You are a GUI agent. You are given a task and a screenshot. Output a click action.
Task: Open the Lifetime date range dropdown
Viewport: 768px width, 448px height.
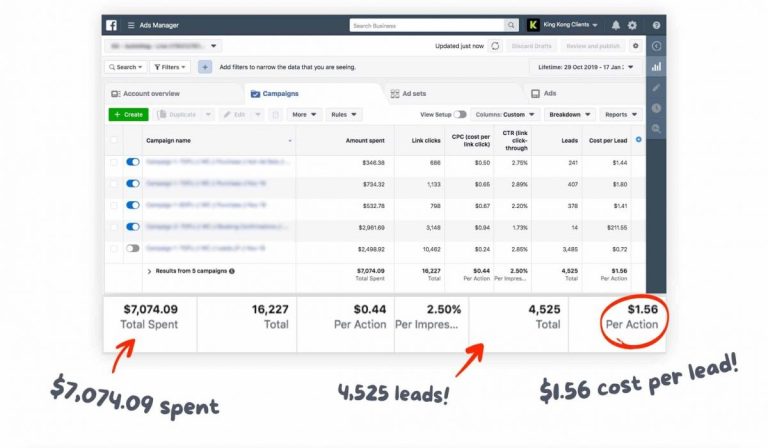click(x=586, y=67)
